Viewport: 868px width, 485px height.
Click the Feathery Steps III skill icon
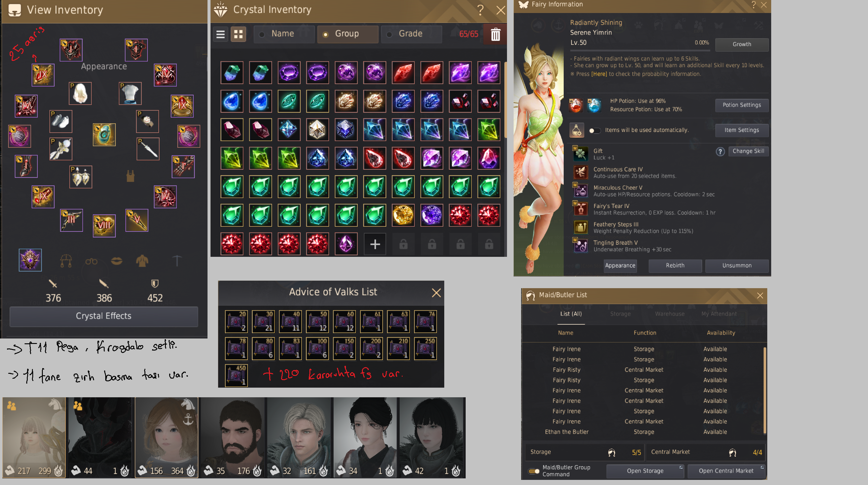click(580, 227)
